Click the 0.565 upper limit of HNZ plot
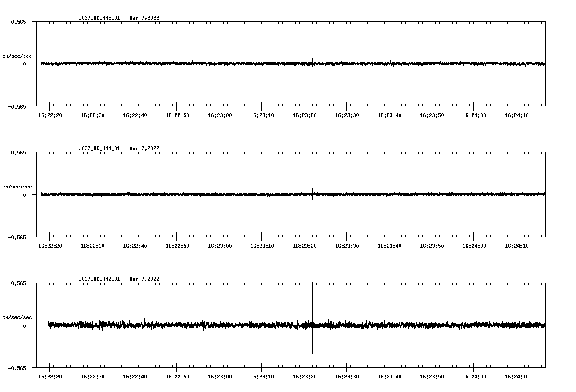 click(x=18, y=283)
